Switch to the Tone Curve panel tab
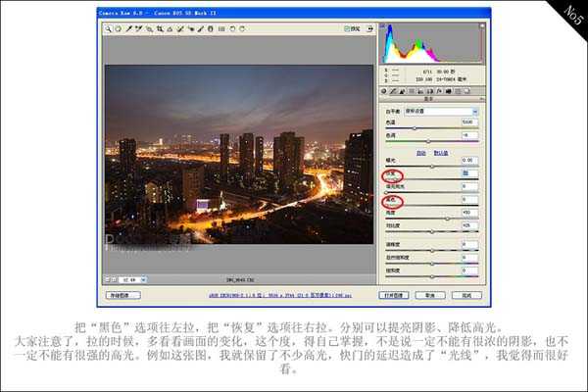 point(394,91)
